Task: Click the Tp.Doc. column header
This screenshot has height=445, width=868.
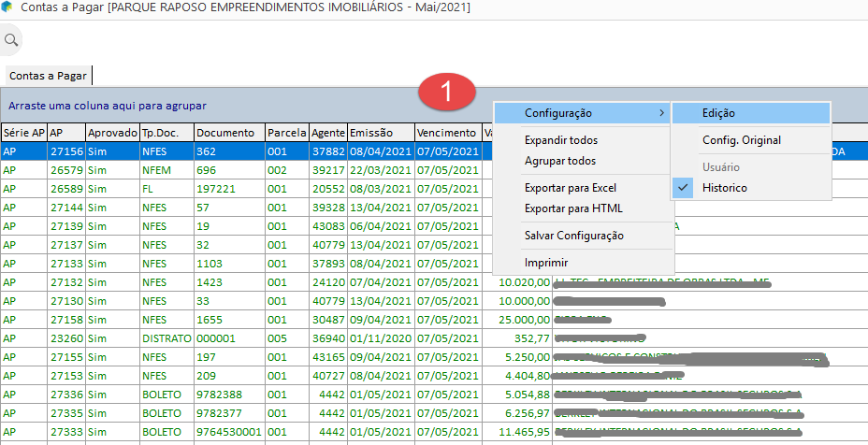Action: (167, 133)
